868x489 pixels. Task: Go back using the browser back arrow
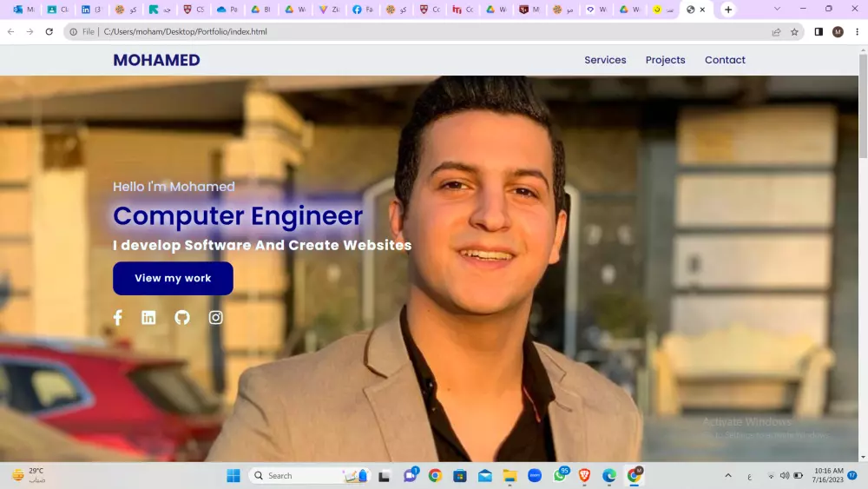pyautogui.click(x=11, y=31)
